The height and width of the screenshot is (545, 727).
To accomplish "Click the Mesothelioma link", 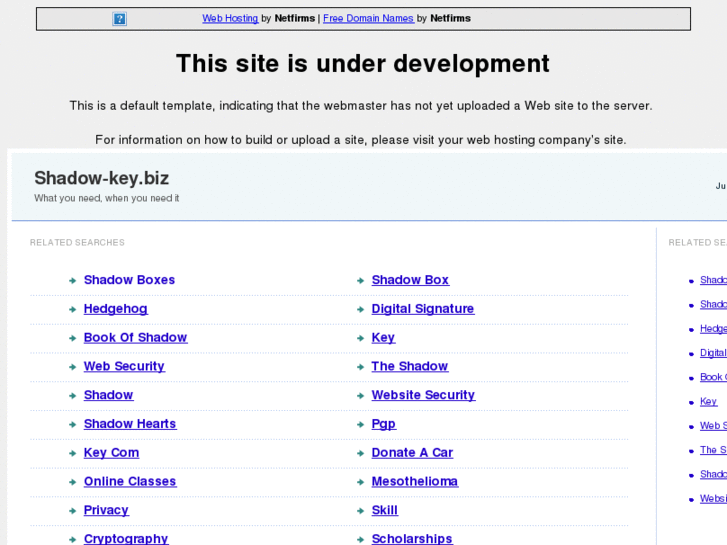I will pyautogui.click(x=415, y=481).
